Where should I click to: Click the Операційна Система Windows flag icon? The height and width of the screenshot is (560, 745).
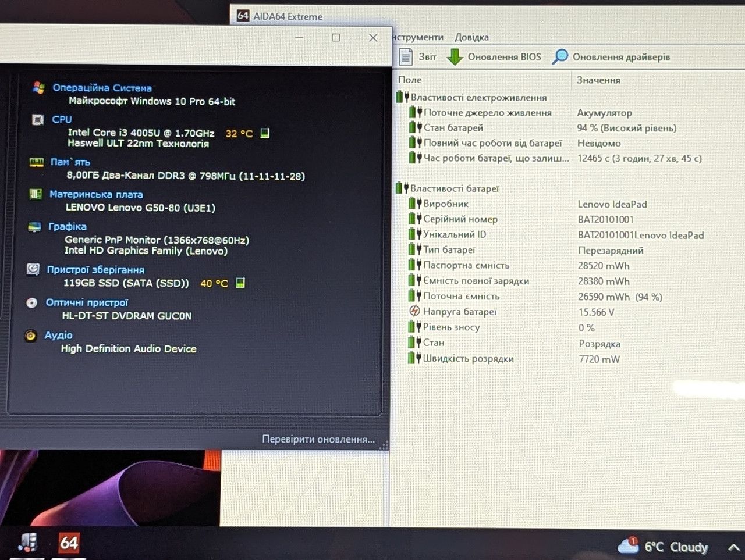tap(39, 88)
